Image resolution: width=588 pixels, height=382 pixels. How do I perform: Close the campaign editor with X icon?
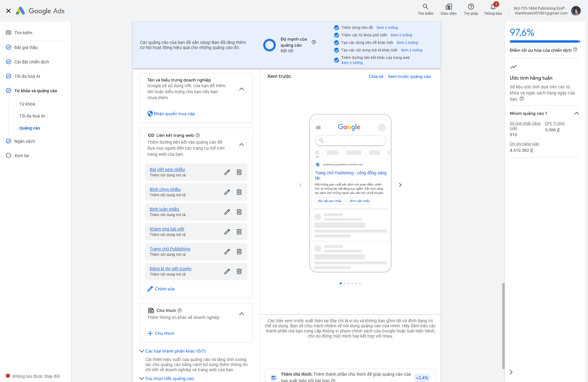pos(8,11)
